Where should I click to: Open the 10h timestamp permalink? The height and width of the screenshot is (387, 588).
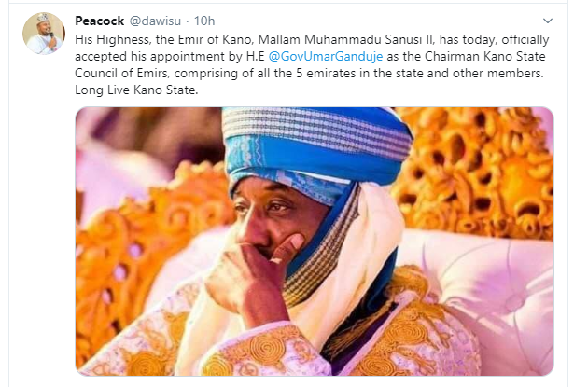click(x=204, y=21)
